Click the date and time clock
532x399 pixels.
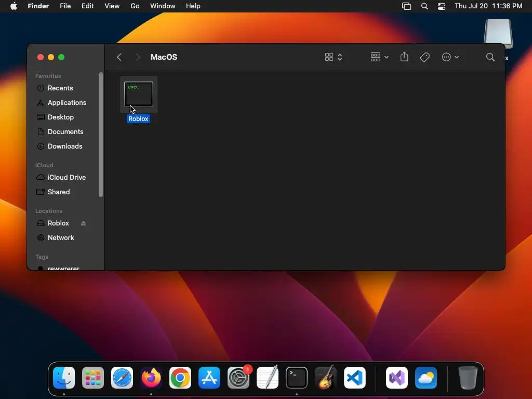click(x=488, y=6)
